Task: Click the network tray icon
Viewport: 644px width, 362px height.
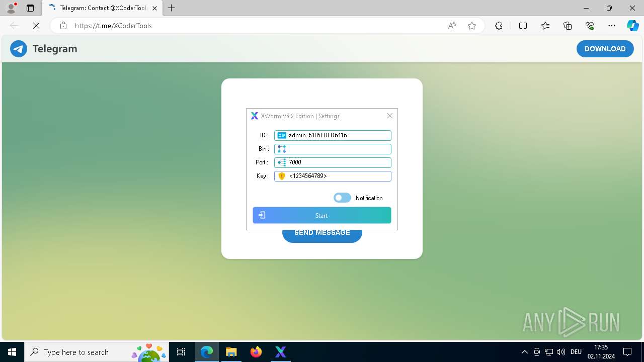Action: (549, 352)
